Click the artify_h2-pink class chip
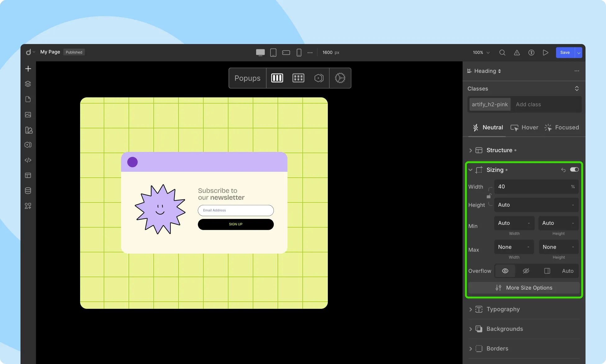This screenshot has height=364, width=606. pyautogui.click(x=490, y=104)
